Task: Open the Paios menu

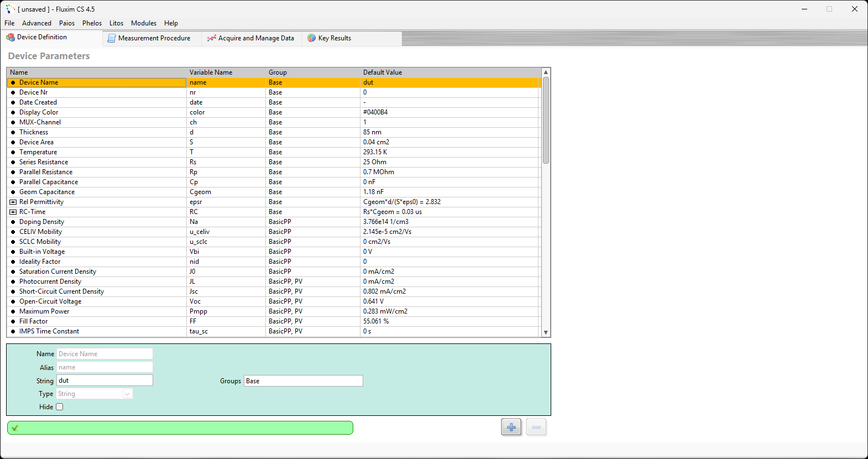Action: point(67,23)
